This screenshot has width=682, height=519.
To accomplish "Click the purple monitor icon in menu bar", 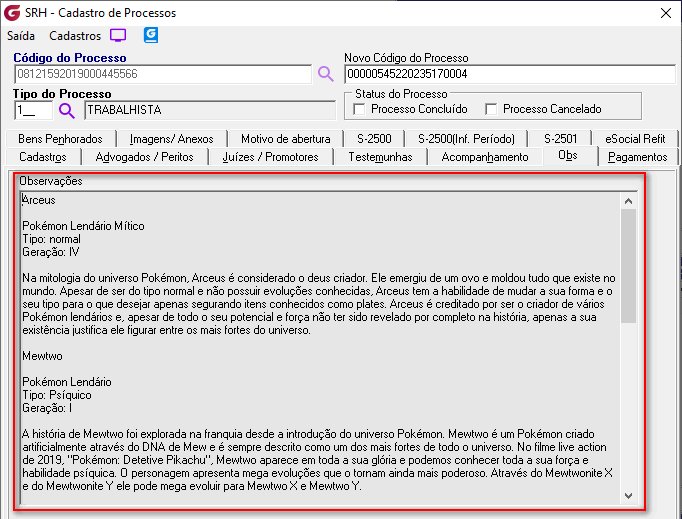I will tap(118, 35).
